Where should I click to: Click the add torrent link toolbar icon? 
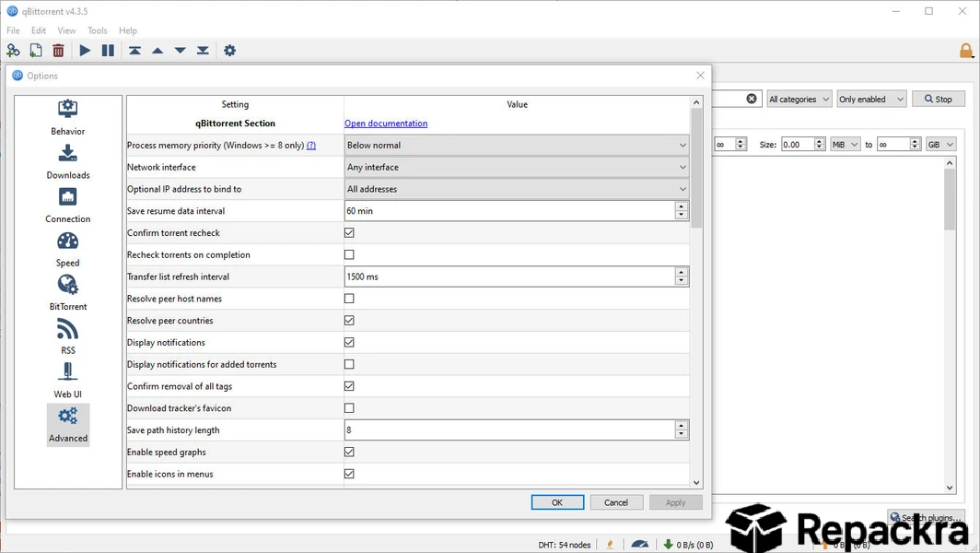tap(13, 51)
